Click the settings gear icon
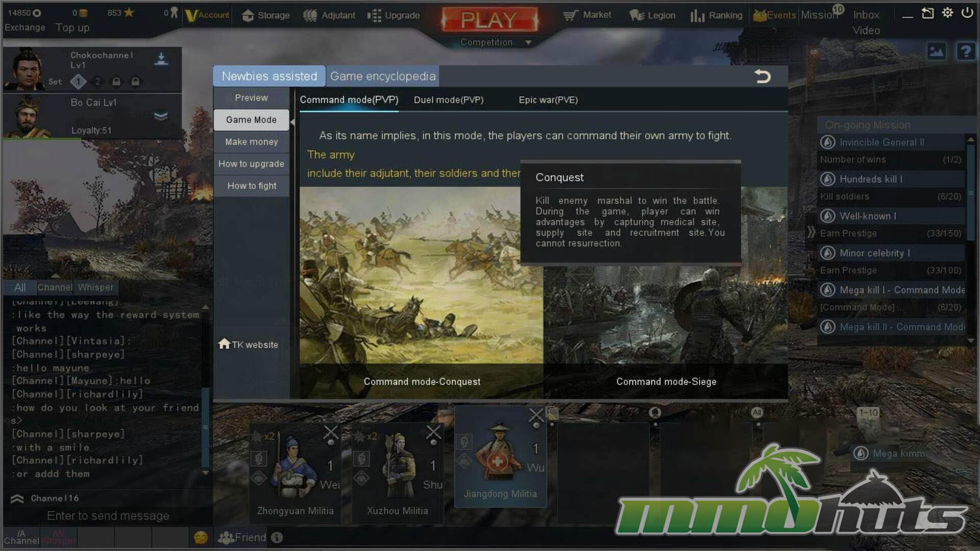 tap(947, 13)
